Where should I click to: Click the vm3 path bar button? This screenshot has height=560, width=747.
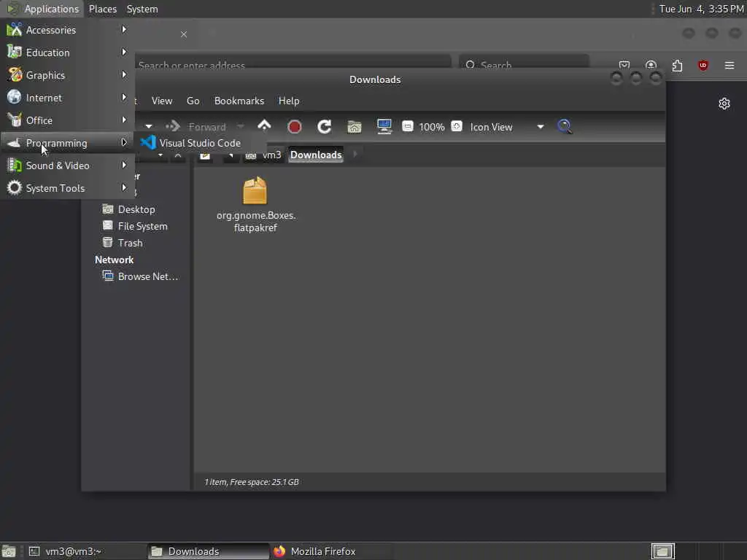tap(263, 155)
